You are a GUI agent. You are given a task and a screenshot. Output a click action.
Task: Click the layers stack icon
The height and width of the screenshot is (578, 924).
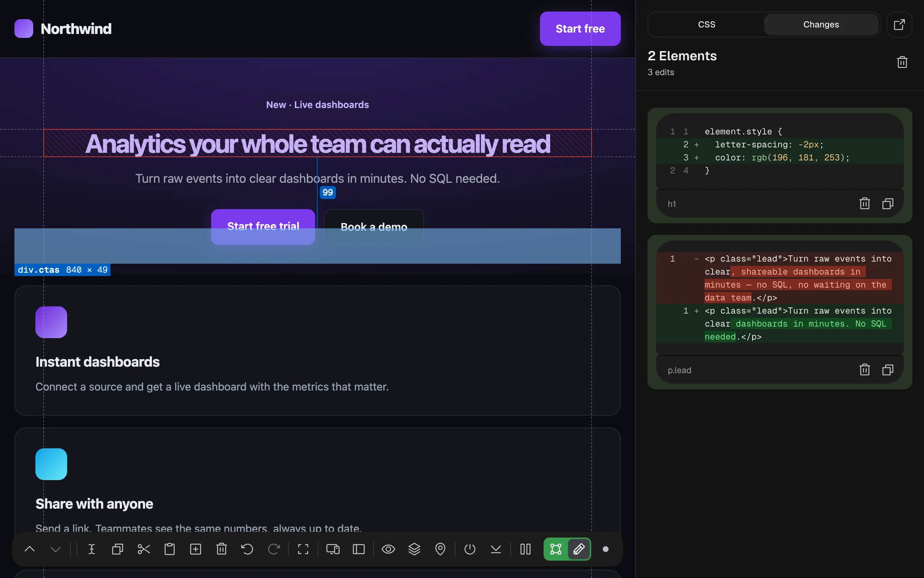[x=414, y=549]
